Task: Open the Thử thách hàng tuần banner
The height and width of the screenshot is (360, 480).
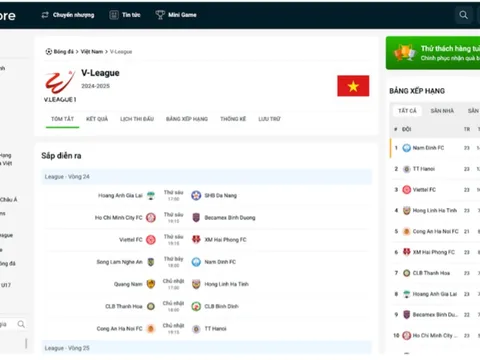Action: click(433, 53)
